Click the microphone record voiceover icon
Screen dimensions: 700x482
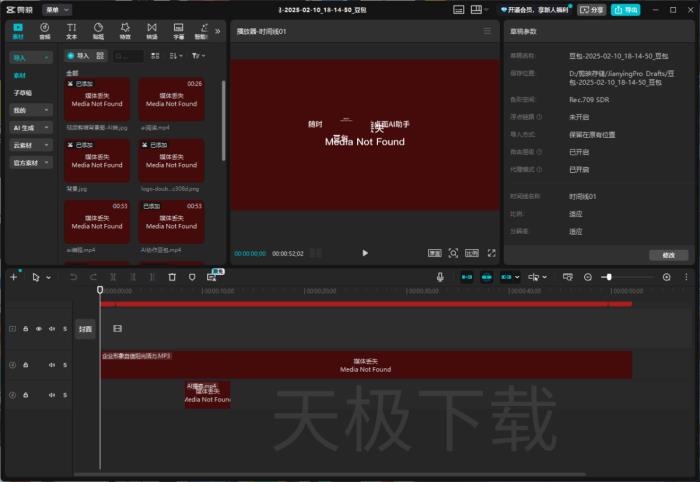pyautogui.click(x=440, y=277)
